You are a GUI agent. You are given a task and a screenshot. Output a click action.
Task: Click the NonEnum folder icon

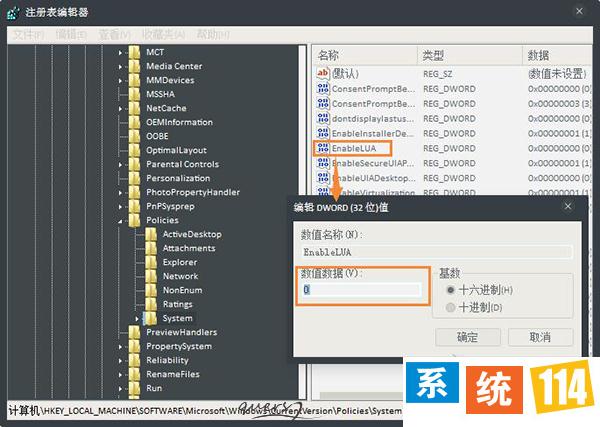[151, 290]
